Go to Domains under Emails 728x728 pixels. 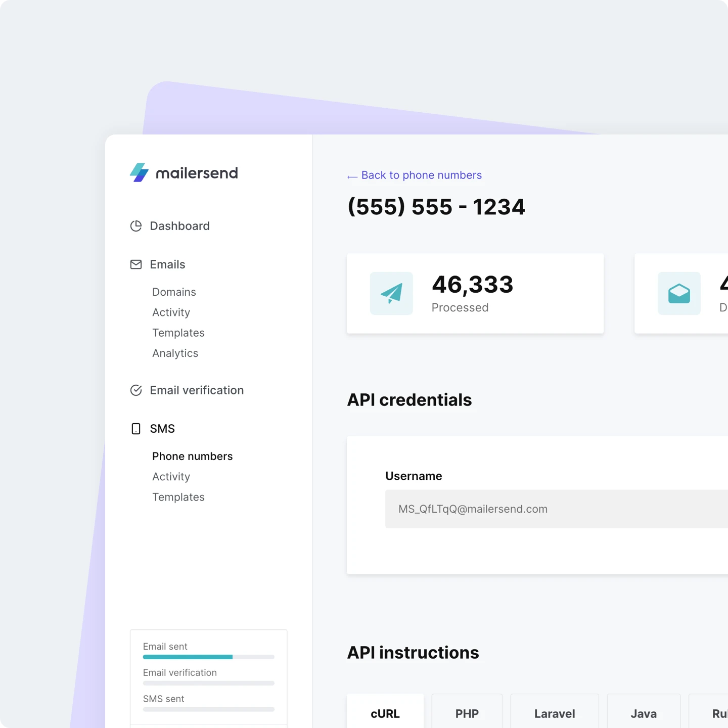[x=174, y=292]
